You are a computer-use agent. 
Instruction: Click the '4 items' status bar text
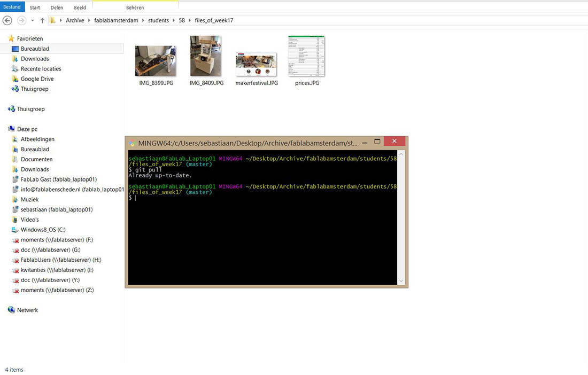pos(14,369)
